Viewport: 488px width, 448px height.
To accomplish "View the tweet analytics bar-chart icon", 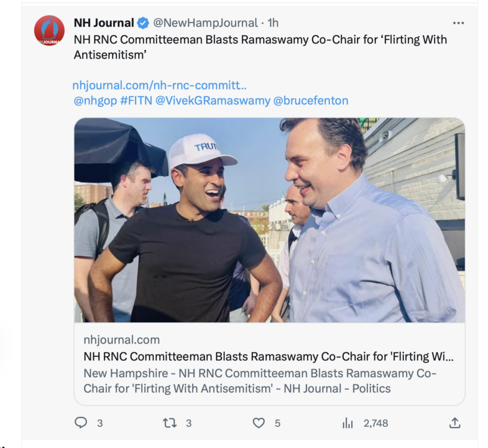I will click(x=348, y=423).
